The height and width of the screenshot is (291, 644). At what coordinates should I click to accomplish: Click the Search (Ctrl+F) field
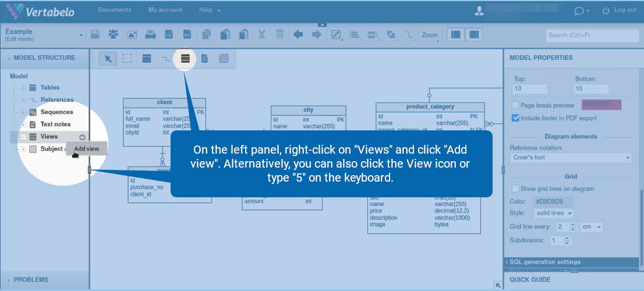(x=593, y=36)
